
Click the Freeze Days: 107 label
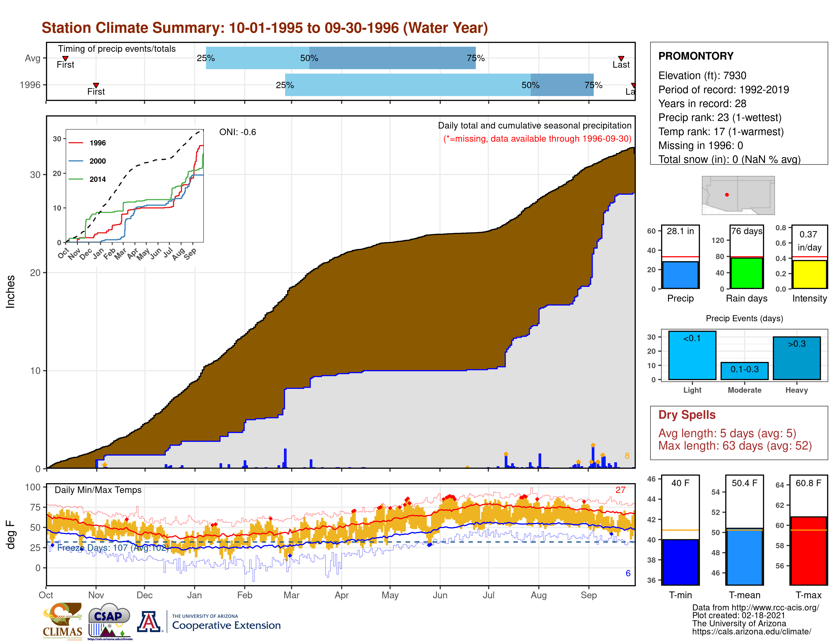[113, 548]
